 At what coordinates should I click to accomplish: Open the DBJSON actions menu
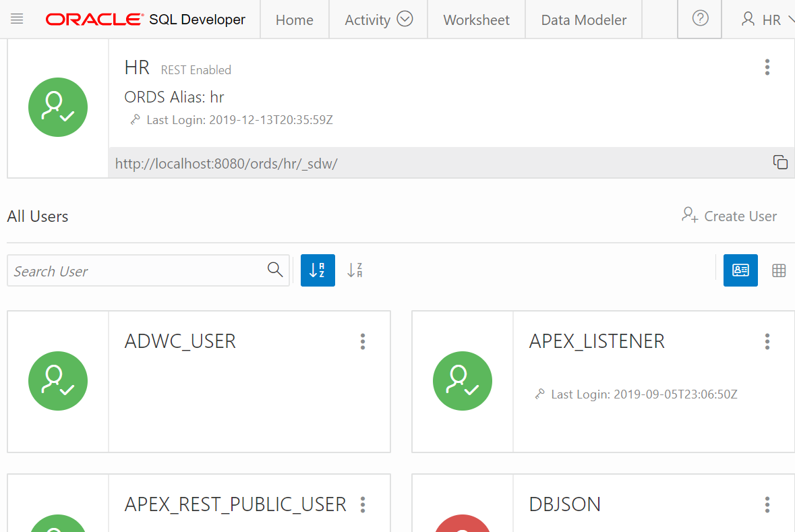point(767,504)
